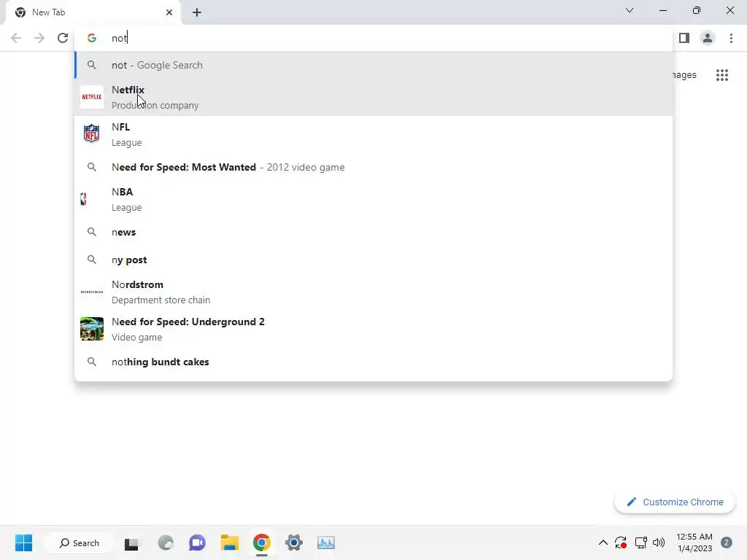The width and height of the screenshot is (747, 560).
Task: Click the Netflix logo thumbnail
Action: (91, 97)
